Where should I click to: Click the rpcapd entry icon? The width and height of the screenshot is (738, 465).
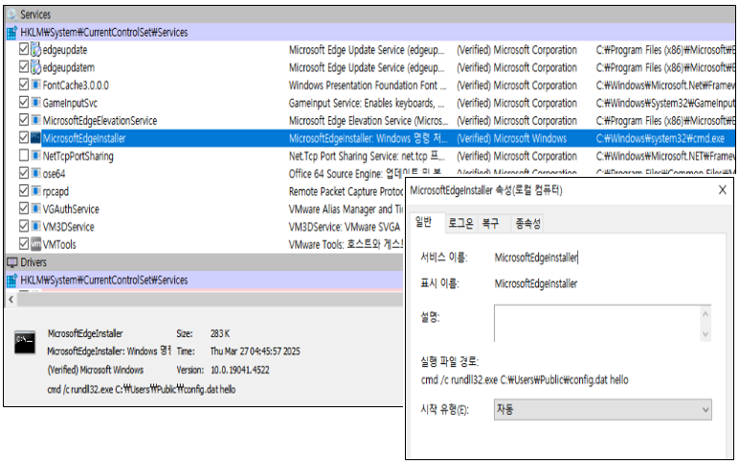coord(36,191)
